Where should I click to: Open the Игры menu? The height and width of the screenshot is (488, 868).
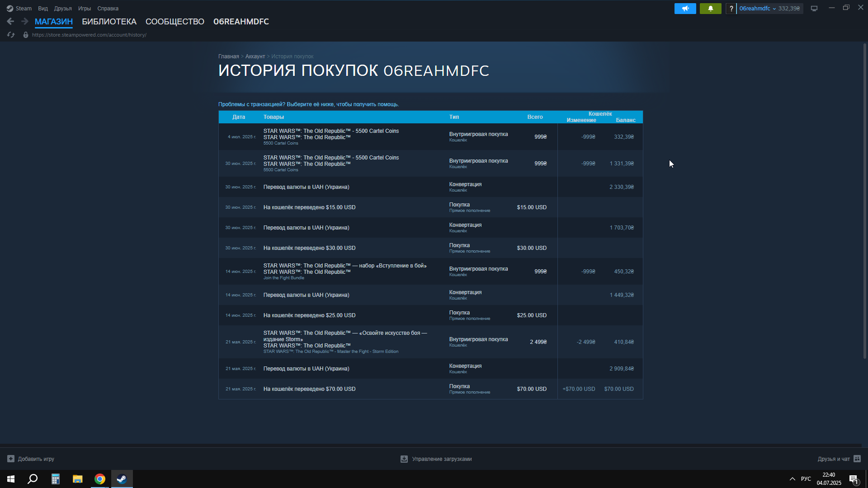(85, 8)
